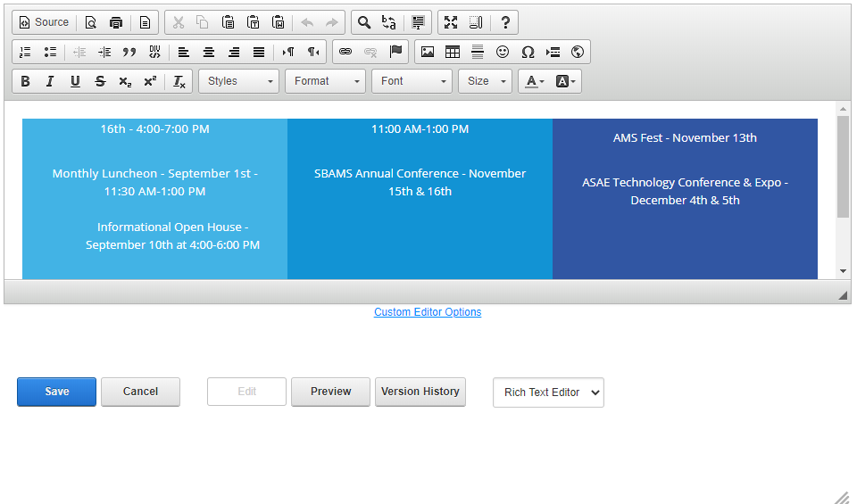Screen dimensions: 857x504
Task: Click the Paste icon
Action: click(228, 22)
